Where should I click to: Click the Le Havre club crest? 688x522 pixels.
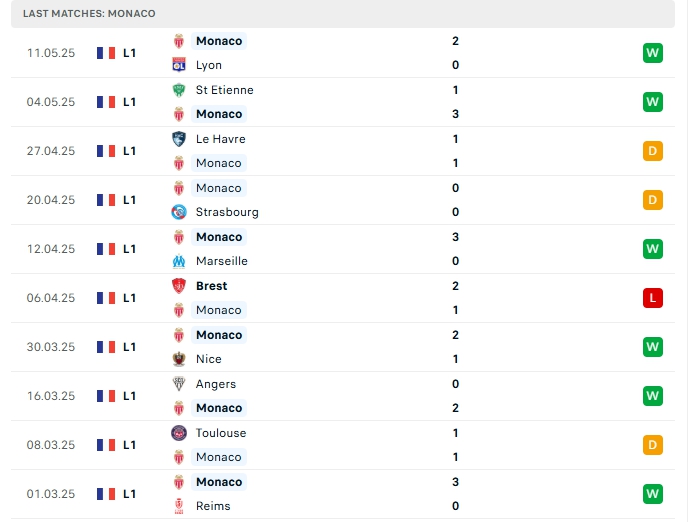click(179, 139)
